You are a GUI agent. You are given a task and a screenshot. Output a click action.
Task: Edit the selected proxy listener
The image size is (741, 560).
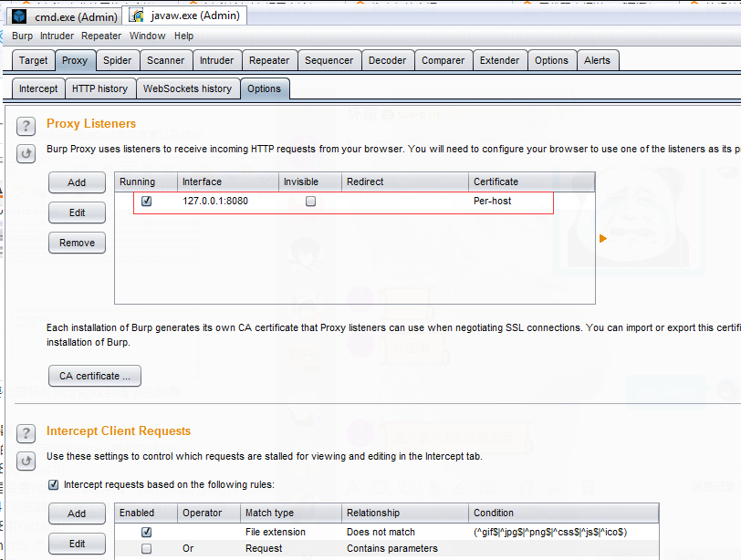click(77, 213)
